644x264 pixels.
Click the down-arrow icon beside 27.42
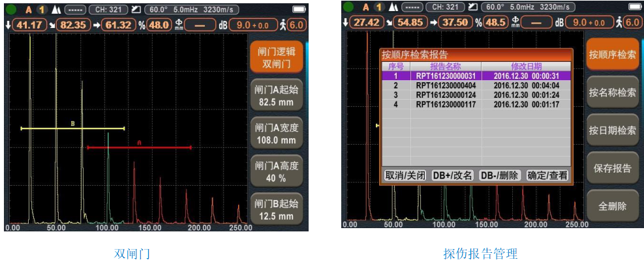[x=346, y=22]
